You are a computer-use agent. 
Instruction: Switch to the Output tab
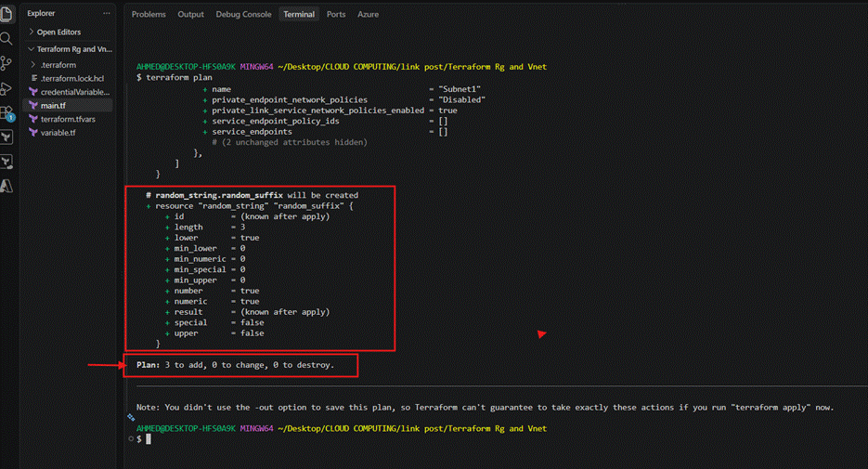(x=190, y=15)
